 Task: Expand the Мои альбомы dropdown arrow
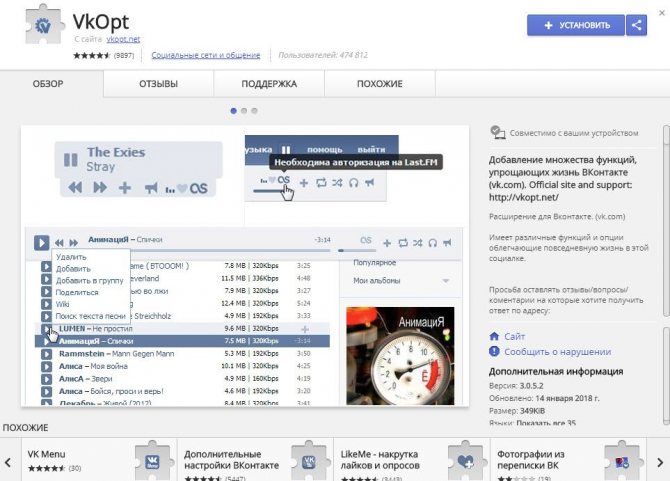coord(446,281)
